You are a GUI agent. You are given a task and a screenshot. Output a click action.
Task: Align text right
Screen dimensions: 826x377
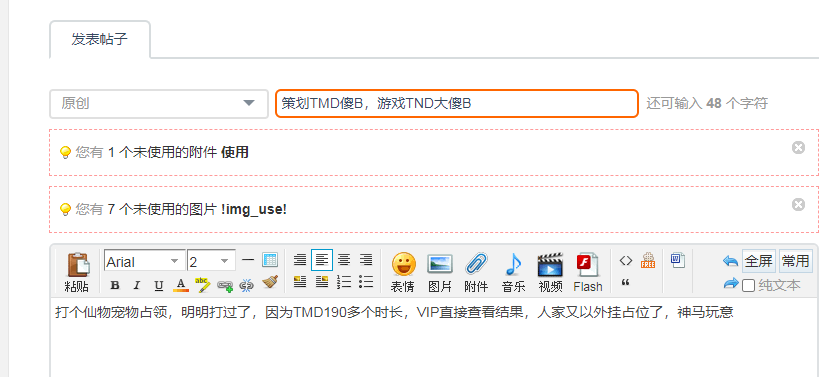pos(366,260)
